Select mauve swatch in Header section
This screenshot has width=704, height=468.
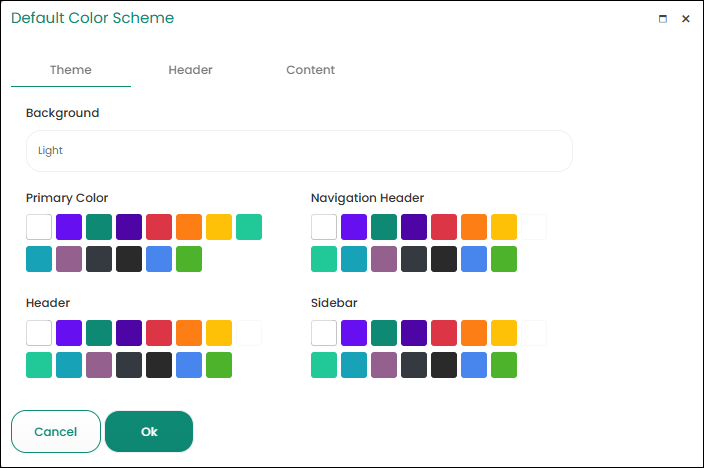99,365
